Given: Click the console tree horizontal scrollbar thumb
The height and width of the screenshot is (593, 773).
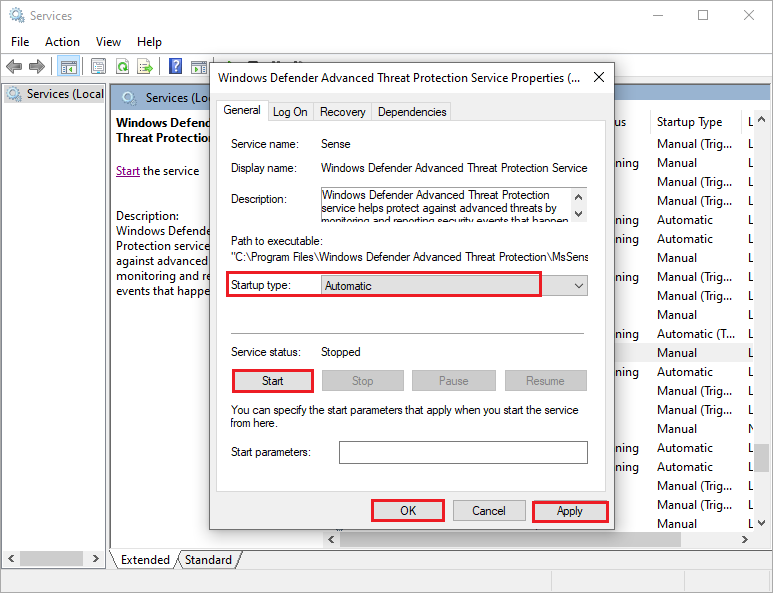Looking at the screenshot, I should pos(51,559).
